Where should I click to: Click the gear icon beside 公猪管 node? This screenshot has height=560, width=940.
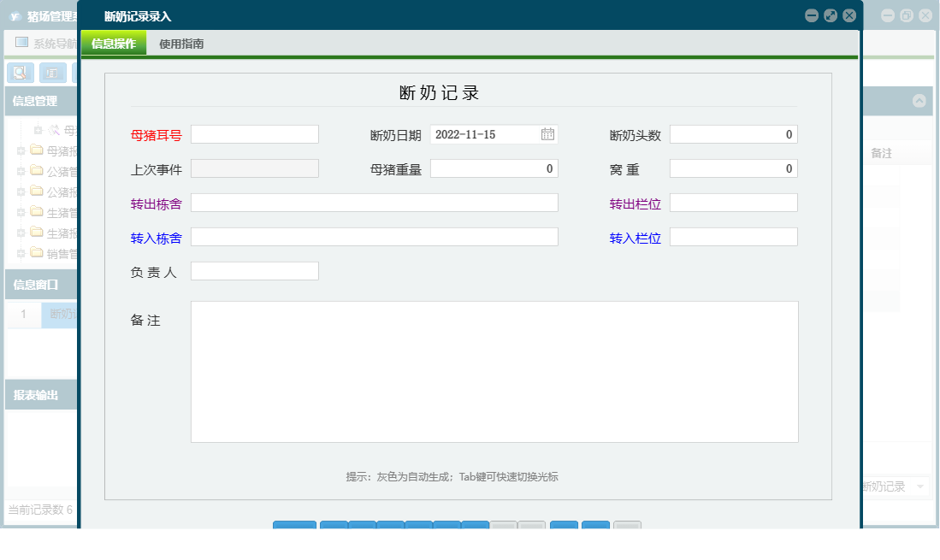pyautogui.click(x=20, y=171)
